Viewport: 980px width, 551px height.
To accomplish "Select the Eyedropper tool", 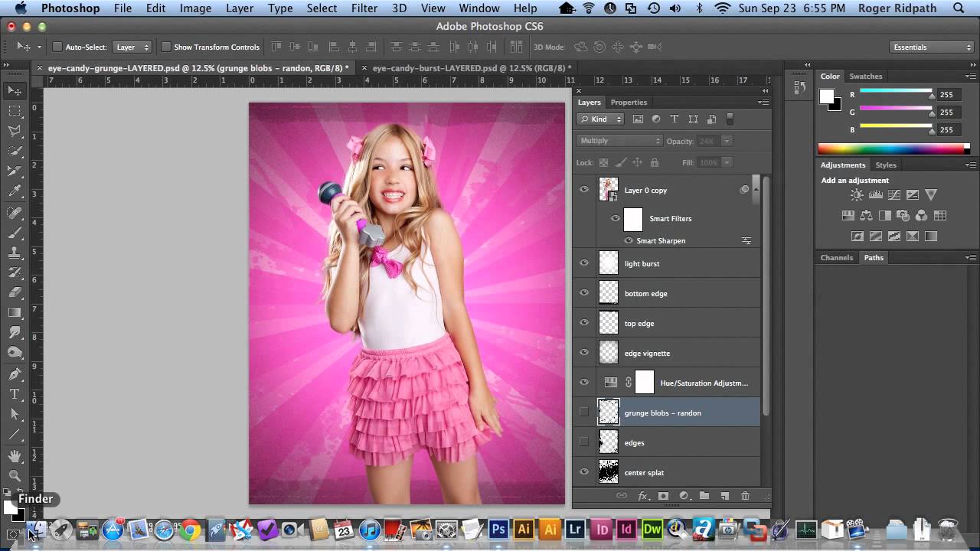I will [x=15, y=191].
